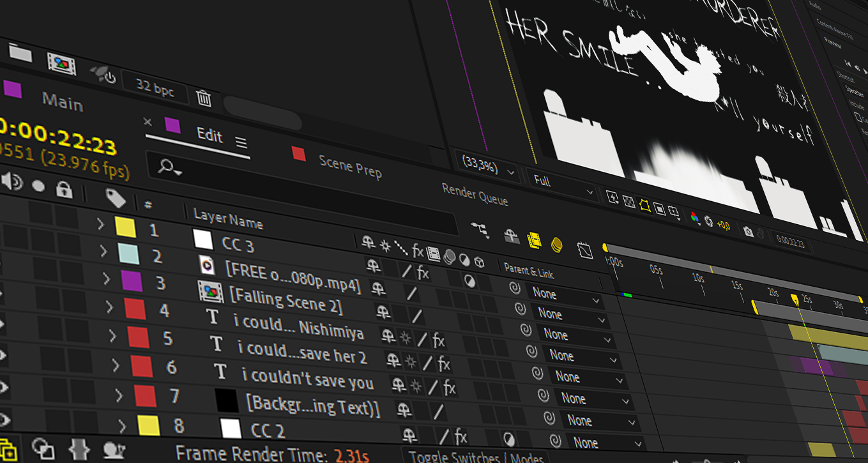The height and width of the screenshot is (463, 868).
Task: Reset the viewer exposure
Action: (708, 222)
